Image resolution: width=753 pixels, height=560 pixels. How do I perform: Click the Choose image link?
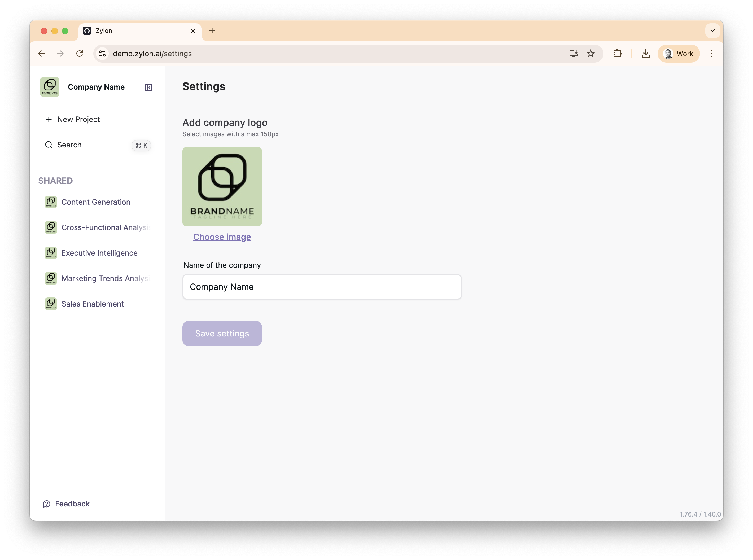point(222,237)
